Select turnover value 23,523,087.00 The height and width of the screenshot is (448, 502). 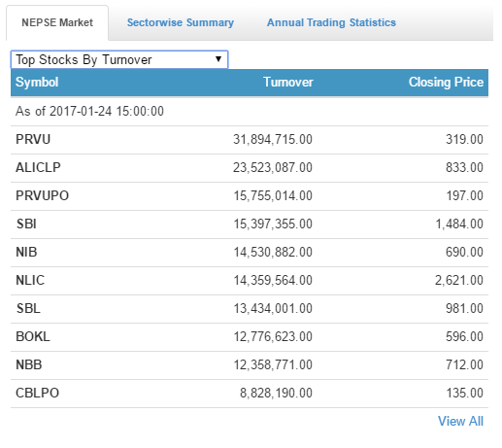pos(273,167)
